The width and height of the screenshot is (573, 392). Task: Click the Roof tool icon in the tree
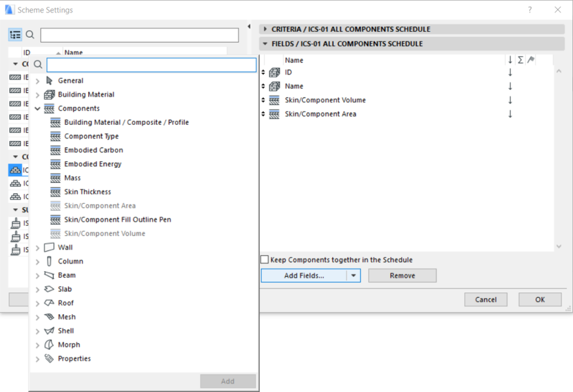pyautogui.click(x=49, y=303)
